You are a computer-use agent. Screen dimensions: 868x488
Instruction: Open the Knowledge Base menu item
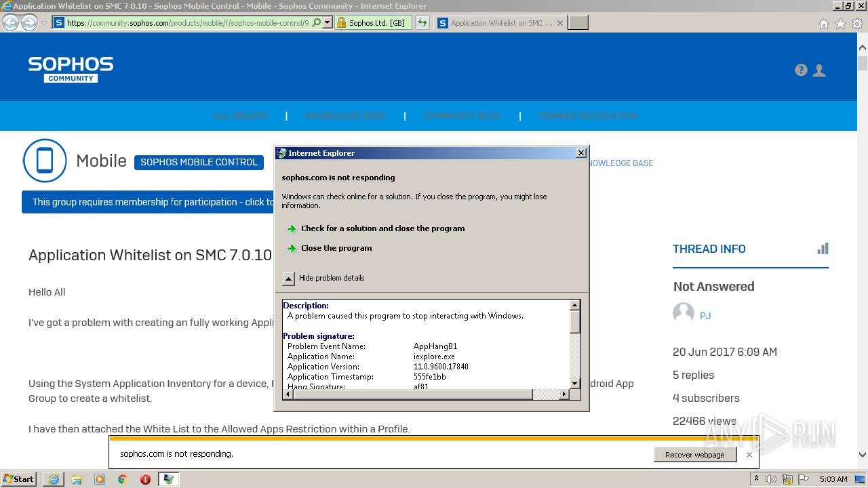click(345, 116)
